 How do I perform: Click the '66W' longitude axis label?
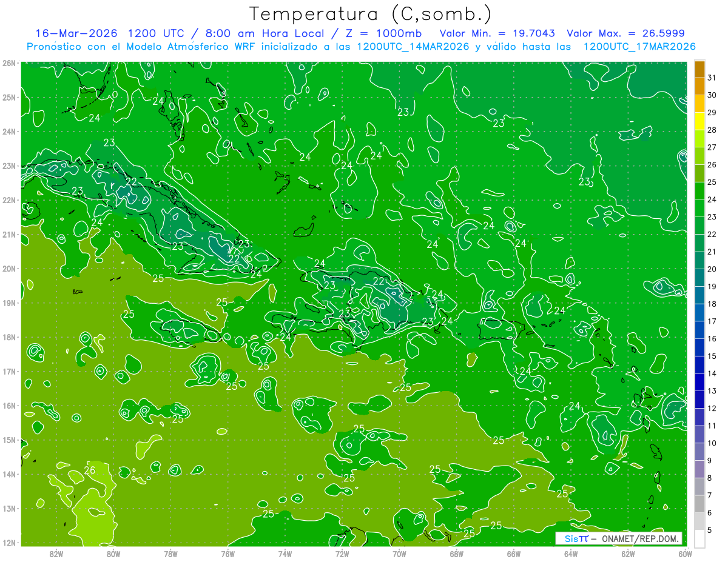[514, 554]
